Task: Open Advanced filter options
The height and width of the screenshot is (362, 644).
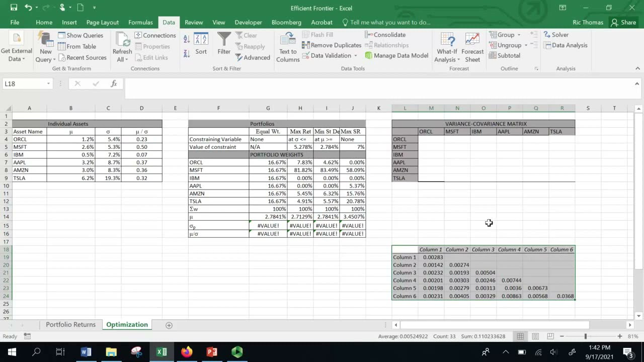Action: coord(253,57)
